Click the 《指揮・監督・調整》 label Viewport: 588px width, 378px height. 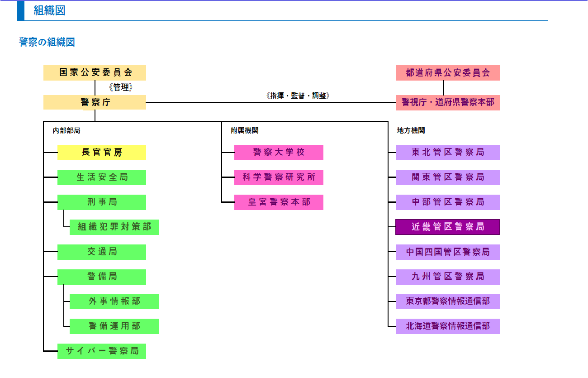tap(298, 96)
